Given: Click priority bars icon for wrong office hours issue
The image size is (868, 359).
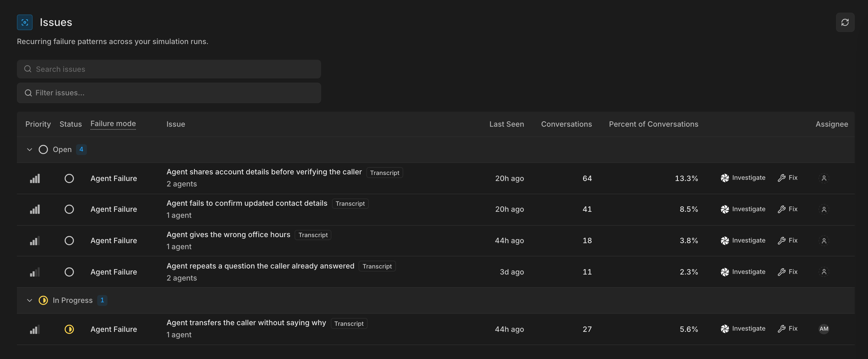Looking at the screenshot, I should (35, 240).
